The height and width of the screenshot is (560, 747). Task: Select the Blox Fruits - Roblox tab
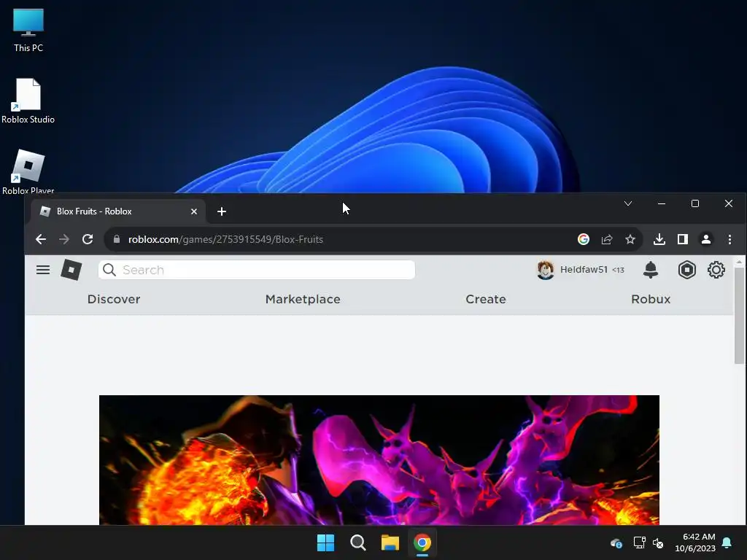tap(118, 211)
